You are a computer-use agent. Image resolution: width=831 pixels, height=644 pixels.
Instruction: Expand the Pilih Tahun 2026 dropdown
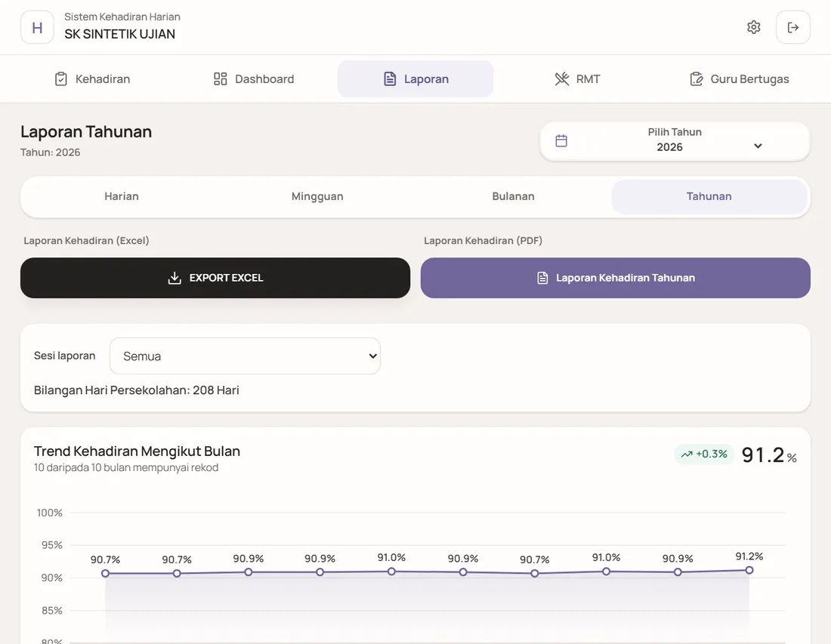(x=675, y=141)
